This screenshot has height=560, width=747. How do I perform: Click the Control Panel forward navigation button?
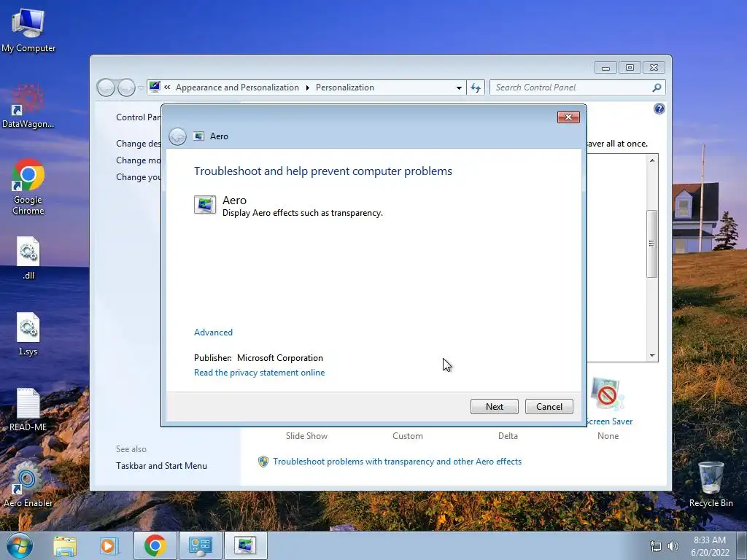126,87
